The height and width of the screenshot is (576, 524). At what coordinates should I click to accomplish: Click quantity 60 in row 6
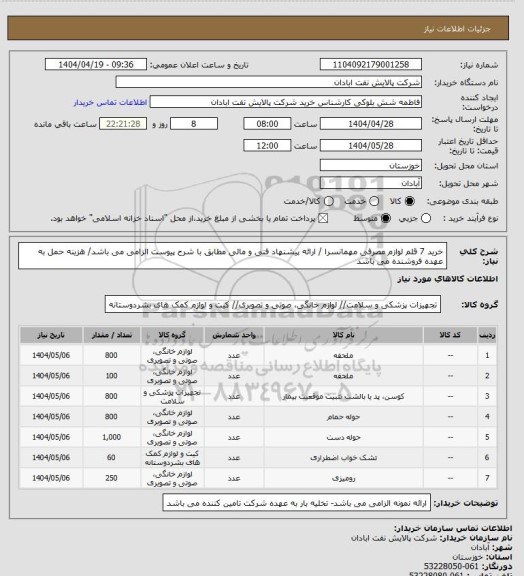pyautogui.click(x=111, y=458)
